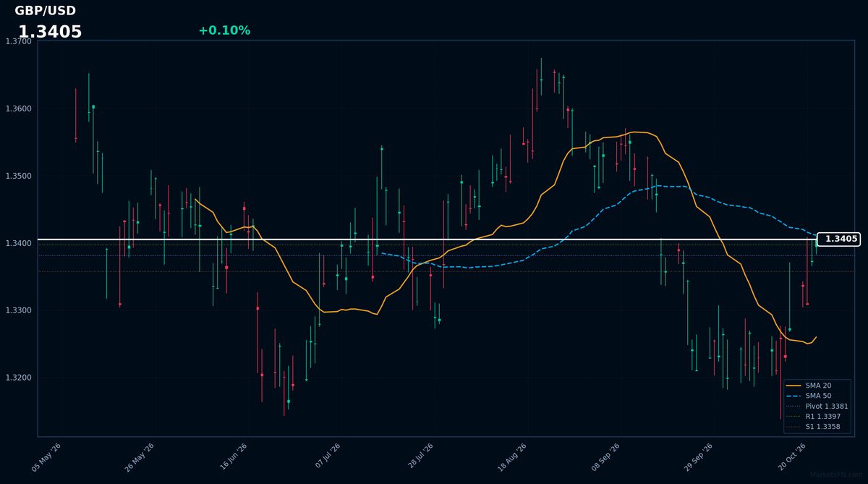Click the 1.3600 y-axis label
The image size is (868, 484).
[18, 109]
